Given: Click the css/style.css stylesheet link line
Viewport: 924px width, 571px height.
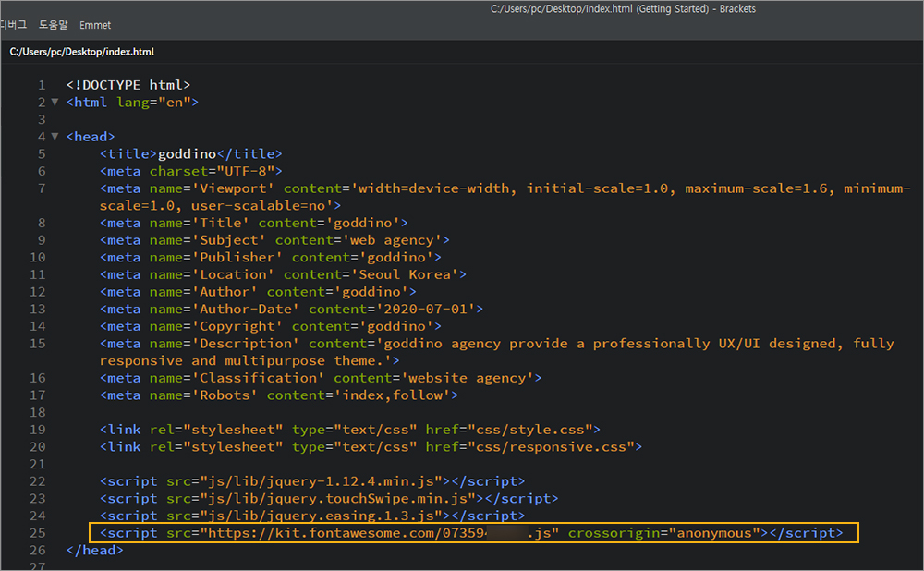Looking at the screenshot, I should coord(350,430).
